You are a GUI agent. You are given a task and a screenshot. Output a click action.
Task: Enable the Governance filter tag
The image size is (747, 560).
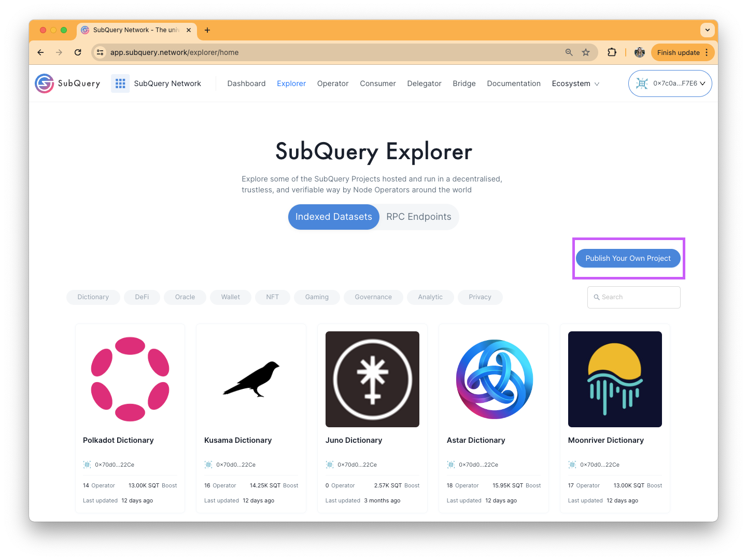373,297
